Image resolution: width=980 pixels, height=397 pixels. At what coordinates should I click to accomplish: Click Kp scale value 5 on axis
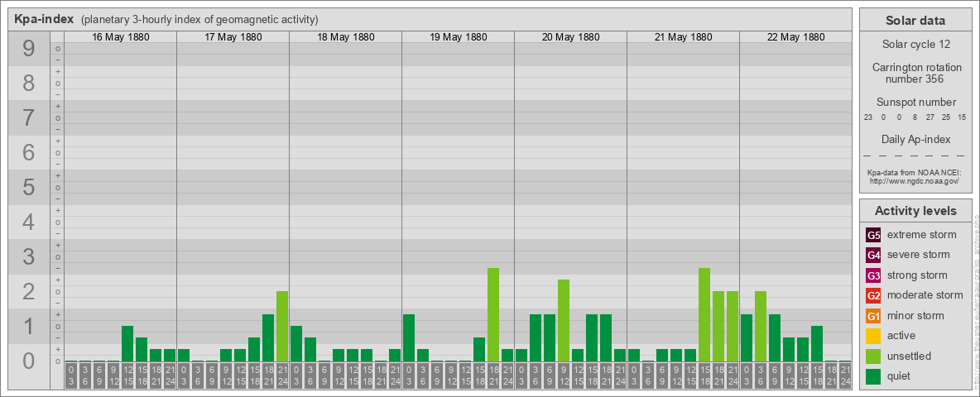click(x=29, y=187)
